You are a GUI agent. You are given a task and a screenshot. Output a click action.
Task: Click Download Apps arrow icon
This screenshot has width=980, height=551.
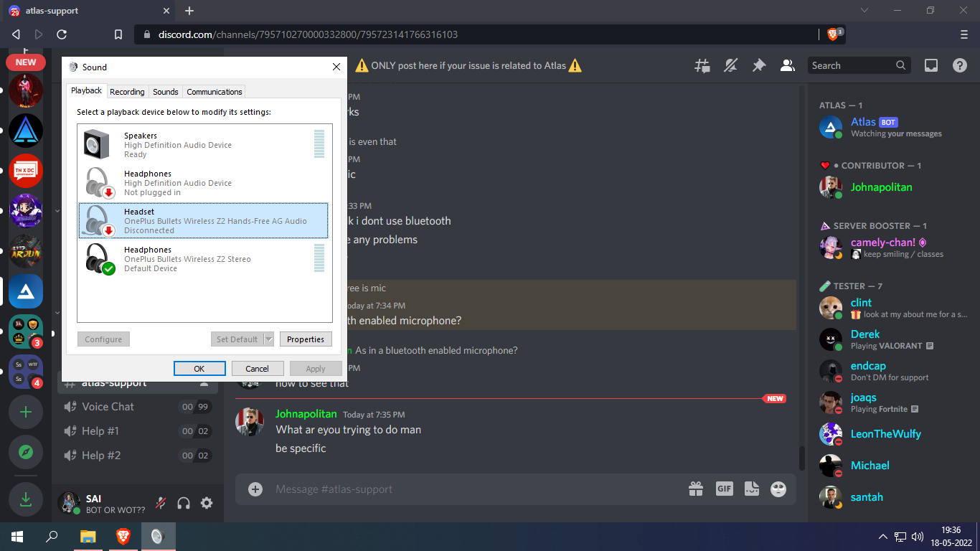[26, 499]
